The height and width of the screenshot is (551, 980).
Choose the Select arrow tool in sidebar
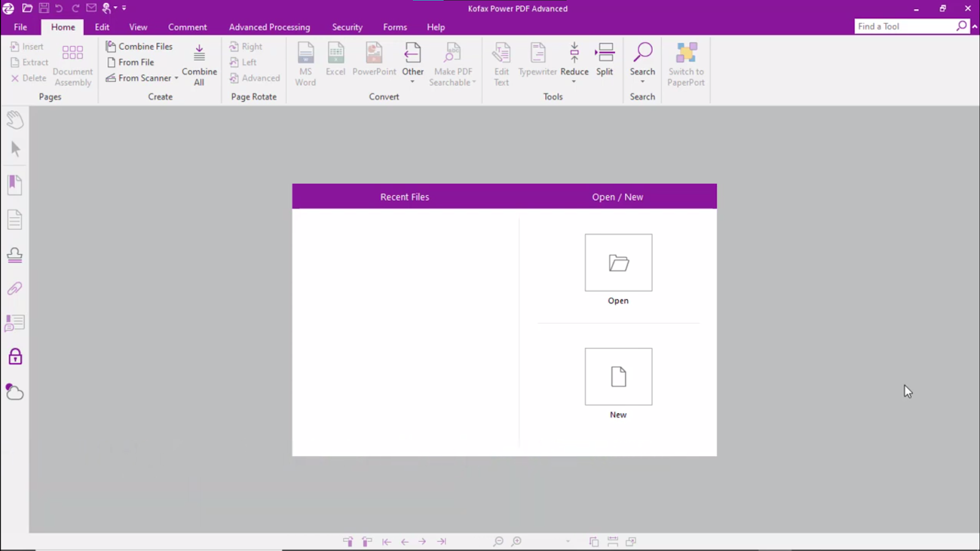(x=15, y=149)
